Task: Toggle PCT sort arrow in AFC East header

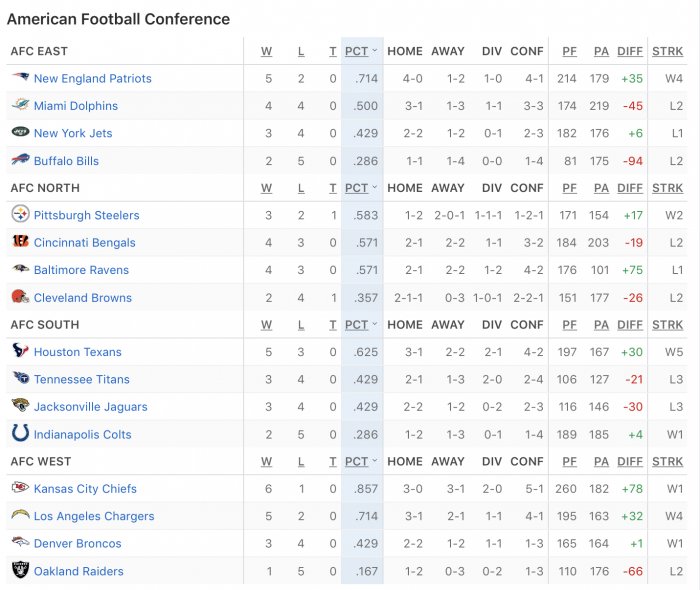Action: [375, 50]
